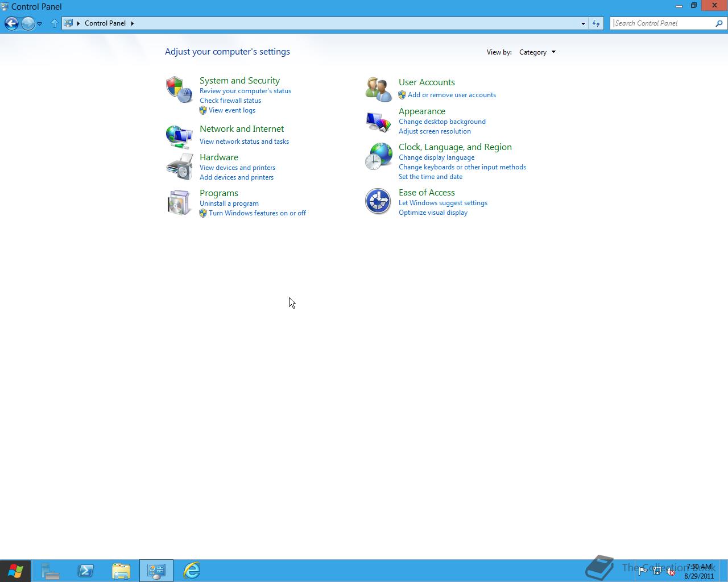This screenshot has height=582, width=728.
Task: Open the Ease of Access category heading
Action: (x=427, y=193)
